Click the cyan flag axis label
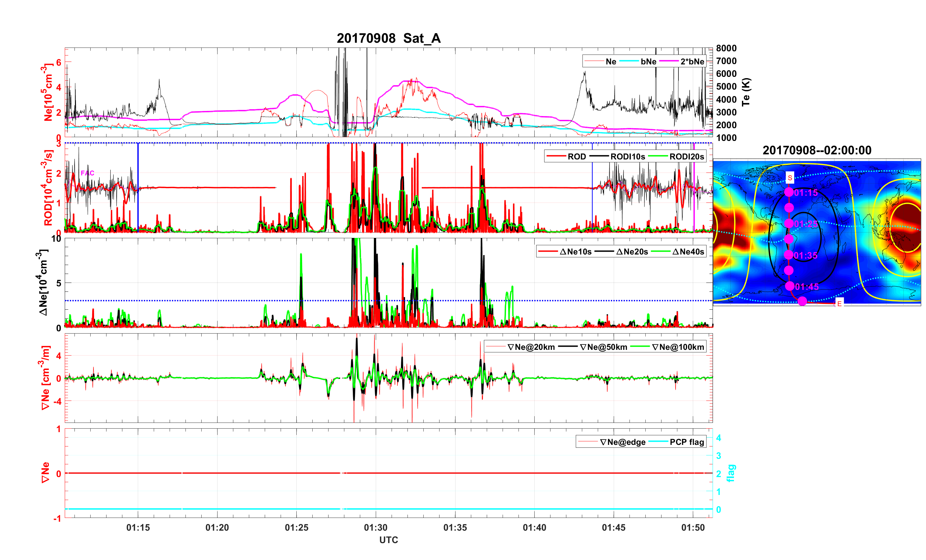 tap(731, 473)
